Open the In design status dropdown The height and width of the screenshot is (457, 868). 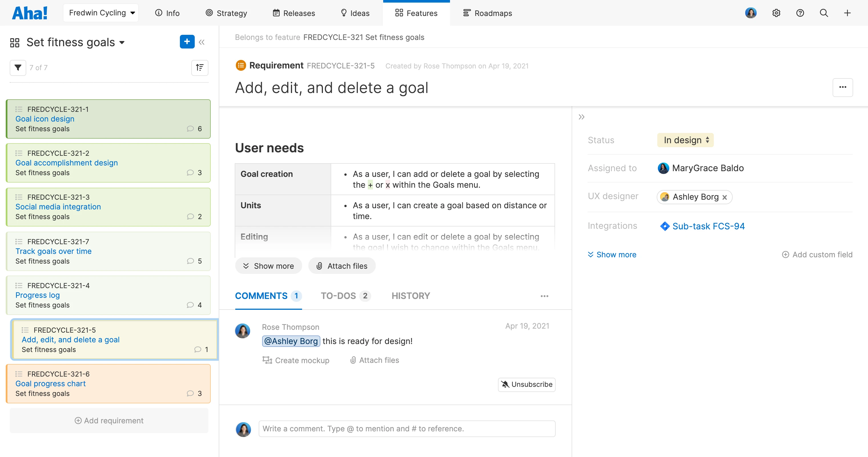(x=685, y=140)
